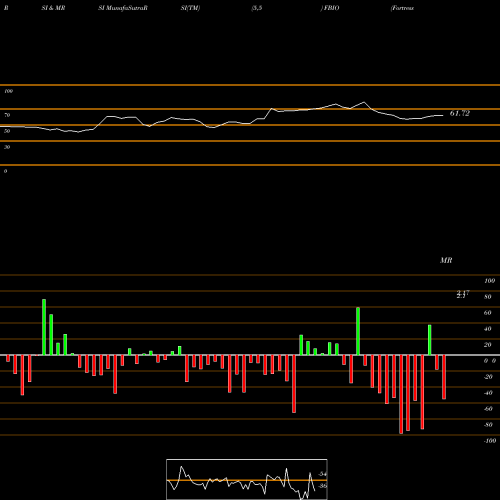Click the white RSI line peak above 70
The height and width of the screenshot is (500, 500).
point(364,102)
